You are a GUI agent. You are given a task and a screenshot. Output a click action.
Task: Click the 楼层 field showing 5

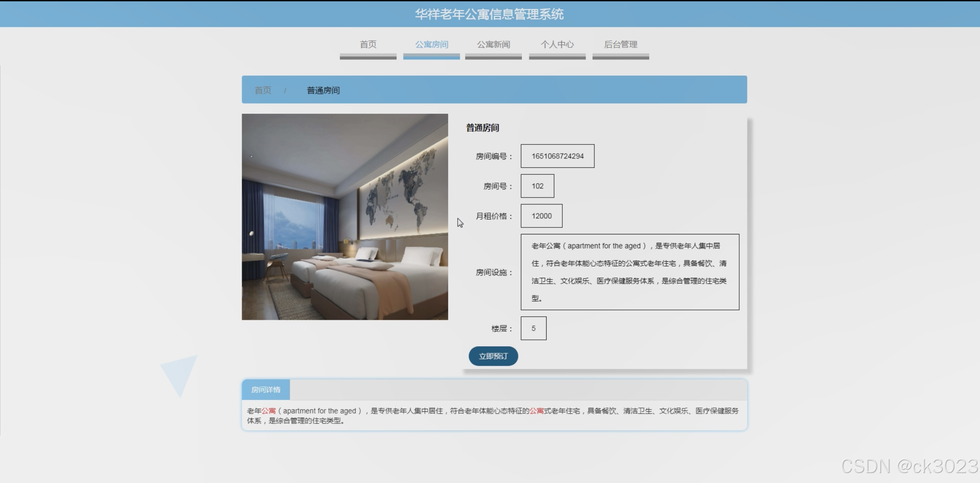click(x=533, y=329)
